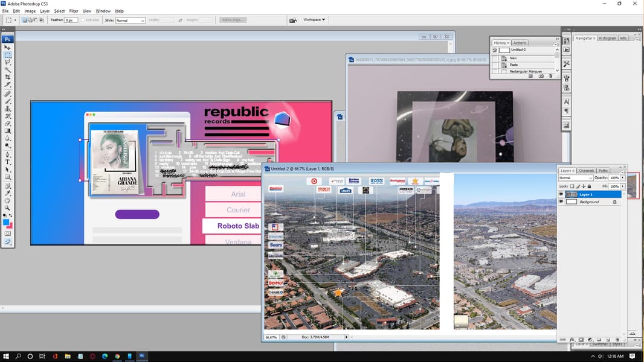Open the Filter menu

coord(74,11)
